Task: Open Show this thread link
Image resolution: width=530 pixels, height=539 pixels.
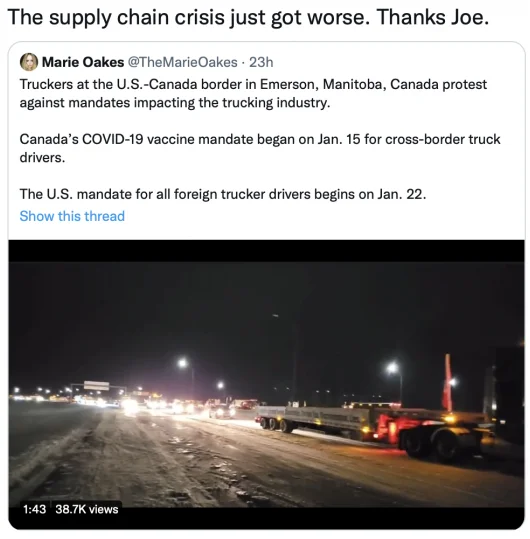Action: 72,216
